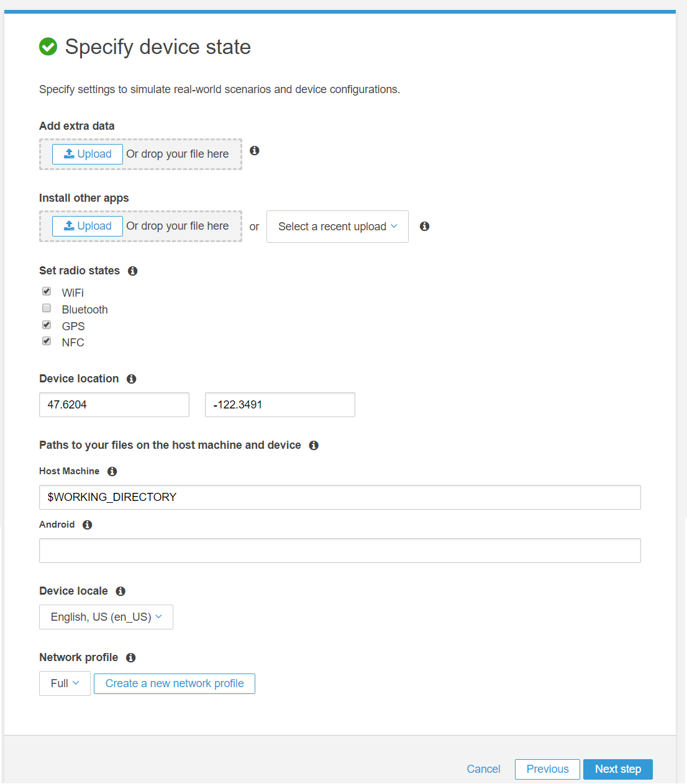Click the info icon next to Install other apps
The width and height of the screenshot is (687, 784).
(424, 226)
